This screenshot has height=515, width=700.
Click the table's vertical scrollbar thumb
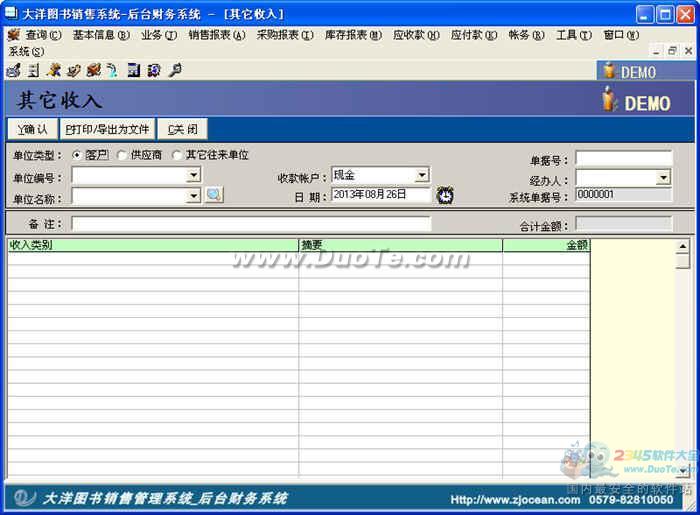click(x=683, y=261)
